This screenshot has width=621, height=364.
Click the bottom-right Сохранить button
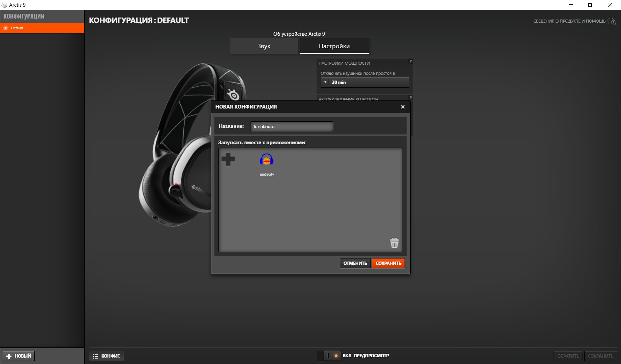(x=601, y=356)
